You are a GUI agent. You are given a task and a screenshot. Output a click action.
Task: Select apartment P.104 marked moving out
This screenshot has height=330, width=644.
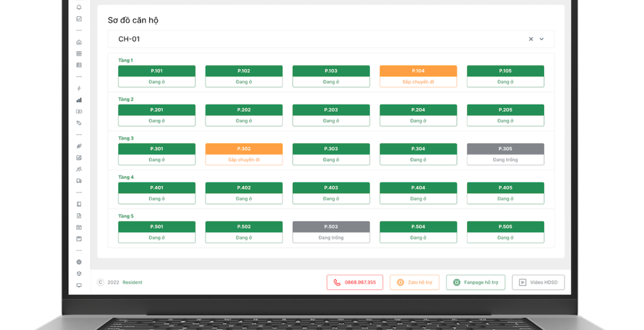[x=418, y=76]
